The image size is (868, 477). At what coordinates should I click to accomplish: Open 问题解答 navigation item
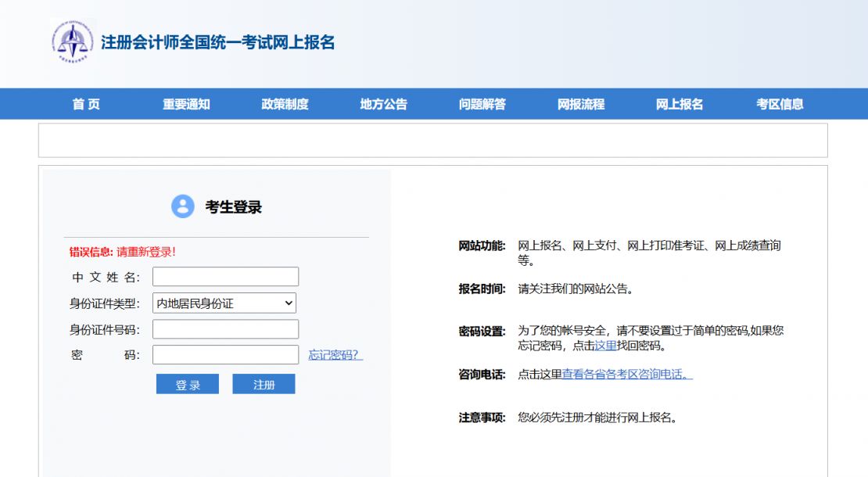coord(482,104)
